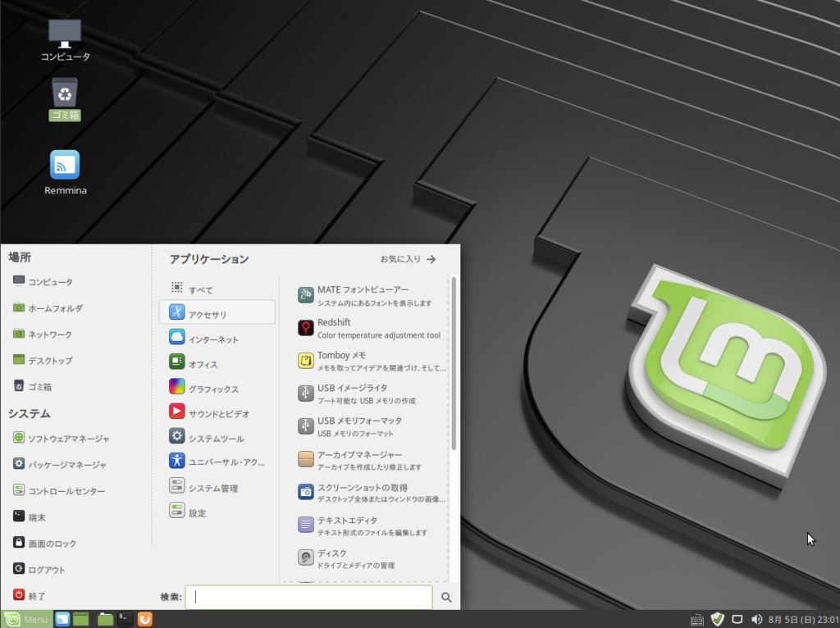
Task: Launch the terminal from the bottom panel
Action: click(125, 619)
